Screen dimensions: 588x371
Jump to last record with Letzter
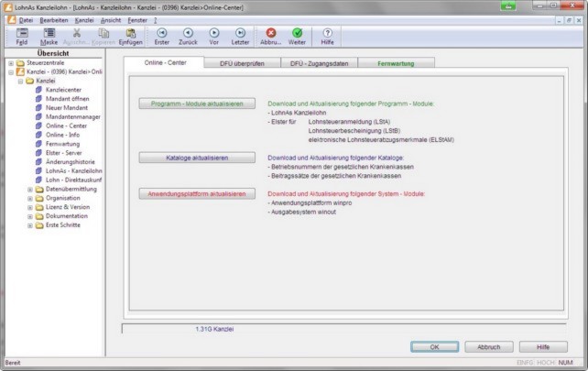[x=240, y=37]
